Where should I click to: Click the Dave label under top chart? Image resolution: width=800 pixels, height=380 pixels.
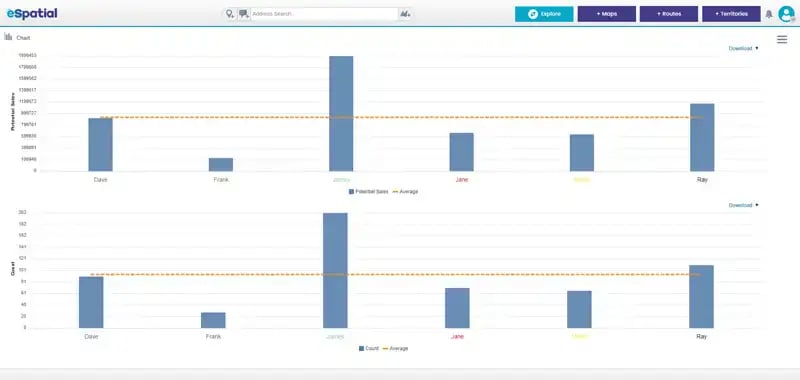pos(101,180)
